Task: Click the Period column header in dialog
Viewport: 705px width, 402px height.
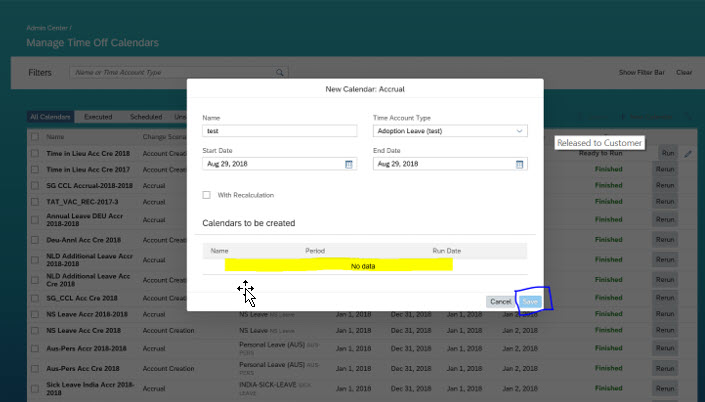Action: point(315,251)
